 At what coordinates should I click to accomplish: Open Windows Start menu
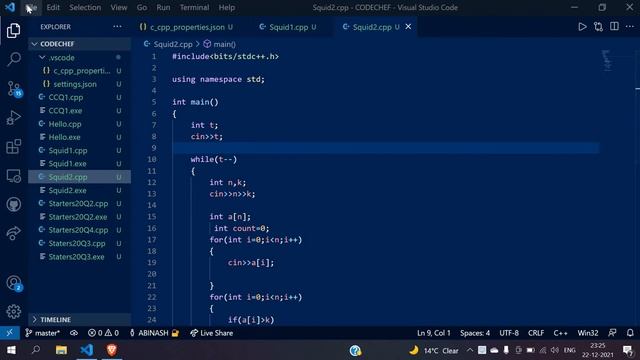(11, 350)
